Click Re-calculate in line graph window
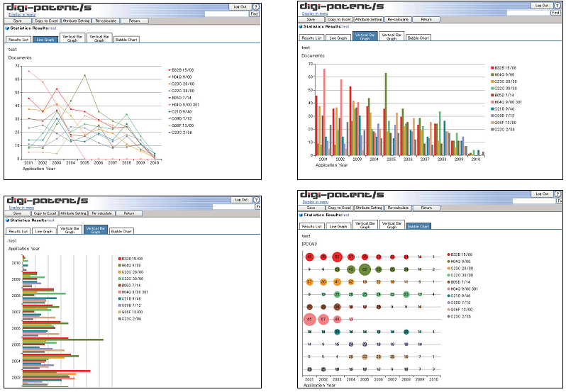 106,21
